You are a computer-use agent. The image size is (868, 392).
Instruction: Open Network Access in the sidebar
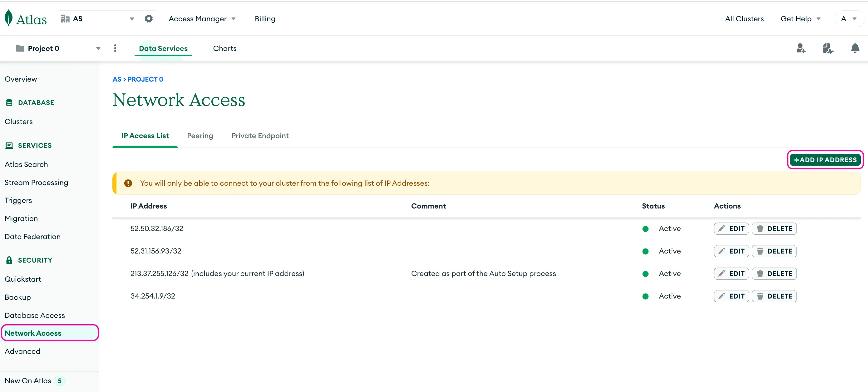click(x=50, y=333)
